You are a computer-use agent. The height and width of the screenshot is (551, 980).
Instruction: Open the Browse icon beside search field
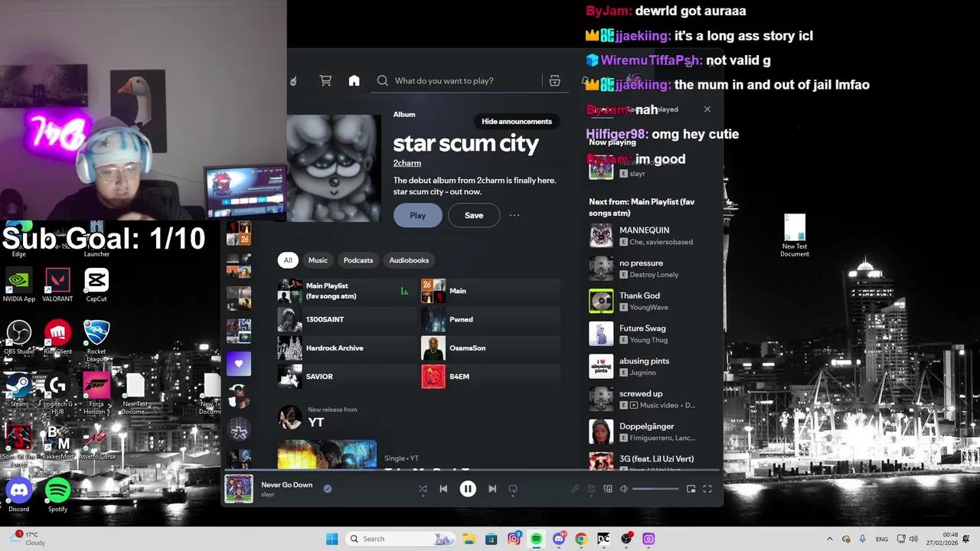pyautogui.click(x=554, y=80)
